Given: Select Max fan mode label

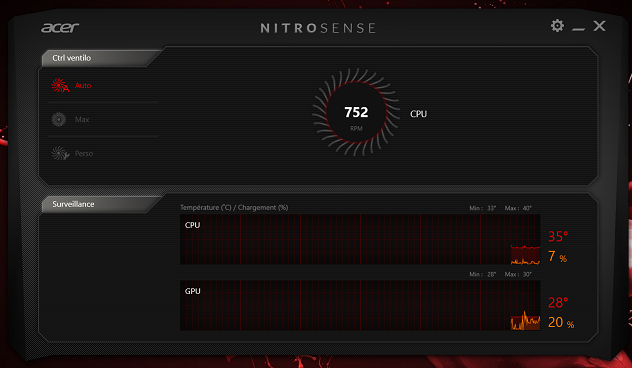Looking at the screenshot, I should (82, 119).
